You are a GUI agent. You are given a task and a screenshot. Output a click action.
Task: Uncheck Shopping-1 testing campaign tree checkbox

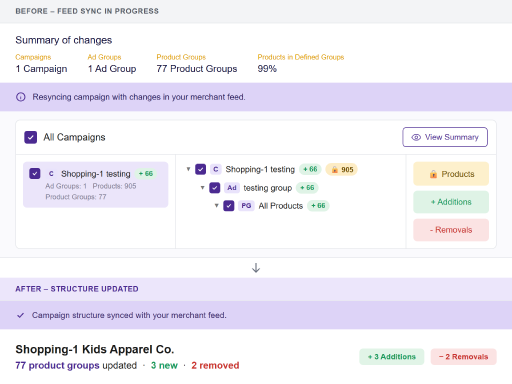click(201, 169)
